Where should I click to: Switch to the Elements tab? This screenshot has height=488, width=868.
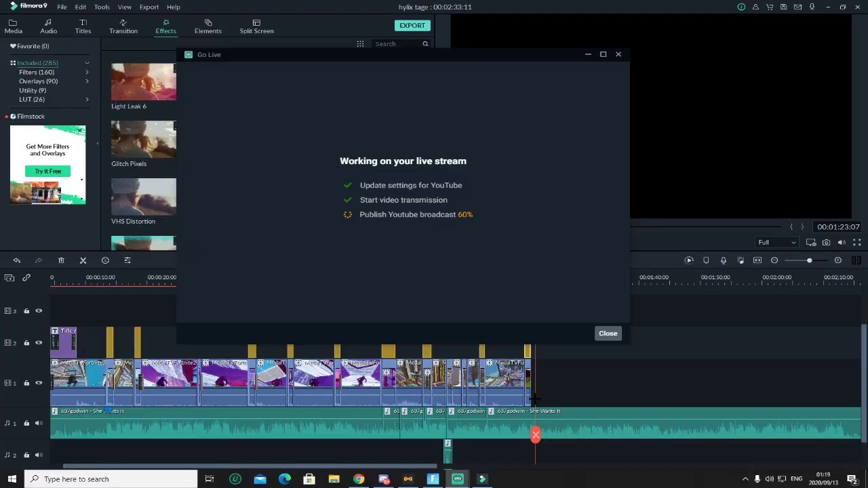click(208, 26)
